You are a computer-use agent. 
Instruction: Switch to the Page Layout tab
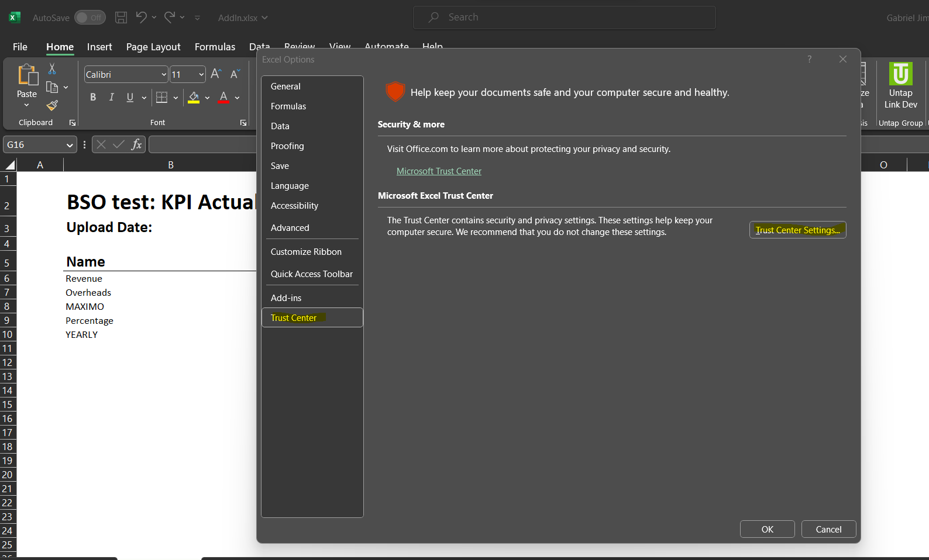pyautogui.click(x=153, y=47)
